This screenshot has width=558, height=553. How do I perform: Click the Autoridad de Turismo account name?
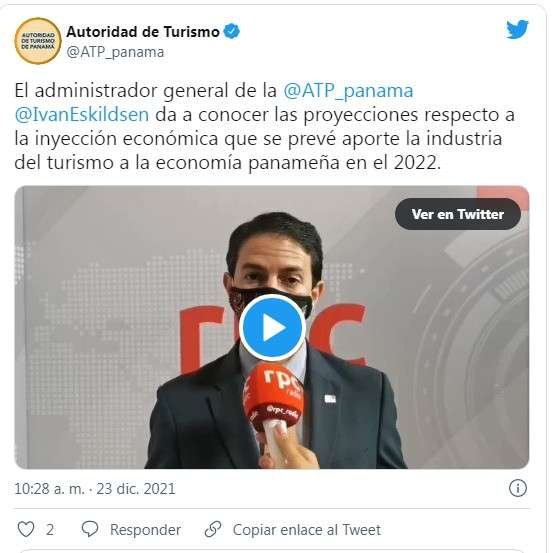143,32
